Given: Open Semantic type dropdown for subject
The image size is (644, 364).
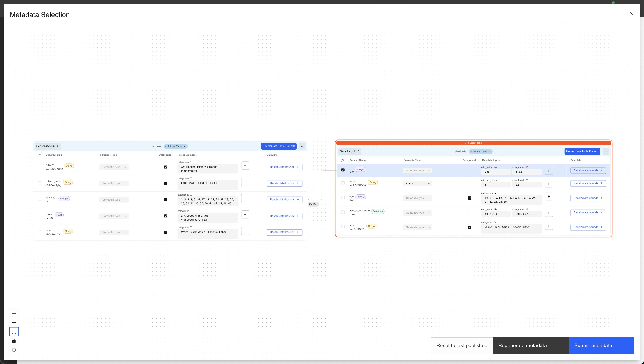Looking at the screenshot, I should point(114,167).
